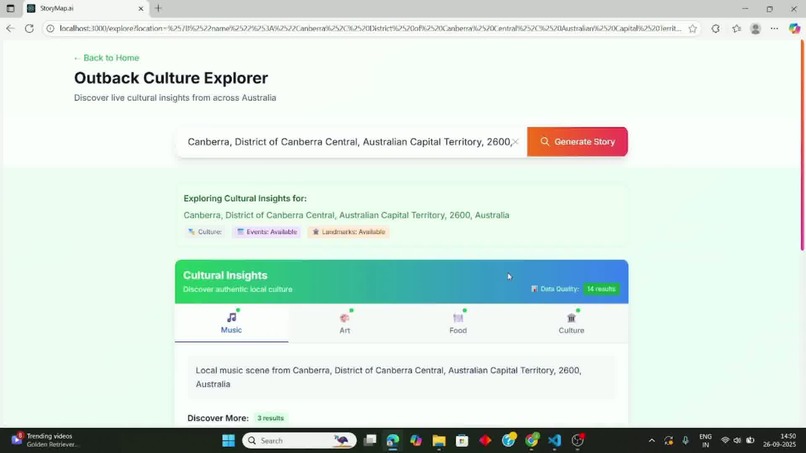Switch to the Art tab
Viewport: 806px width, 453px height.
pos(345,323)
